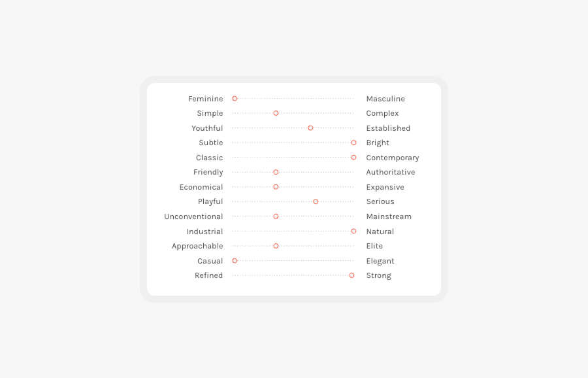The image size is (588, 378).
Task: Select the Economical label
Action: (201, 187)
